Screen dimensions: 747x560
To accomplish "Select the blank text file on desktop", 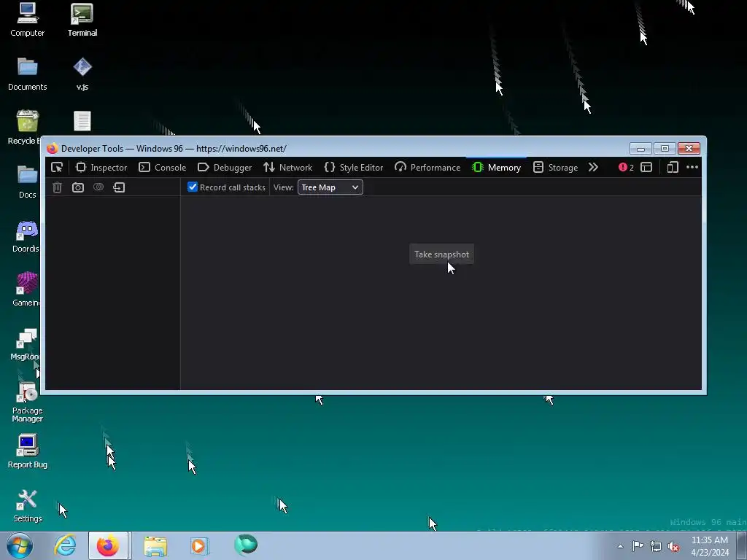I will click(x=82, y=121).
